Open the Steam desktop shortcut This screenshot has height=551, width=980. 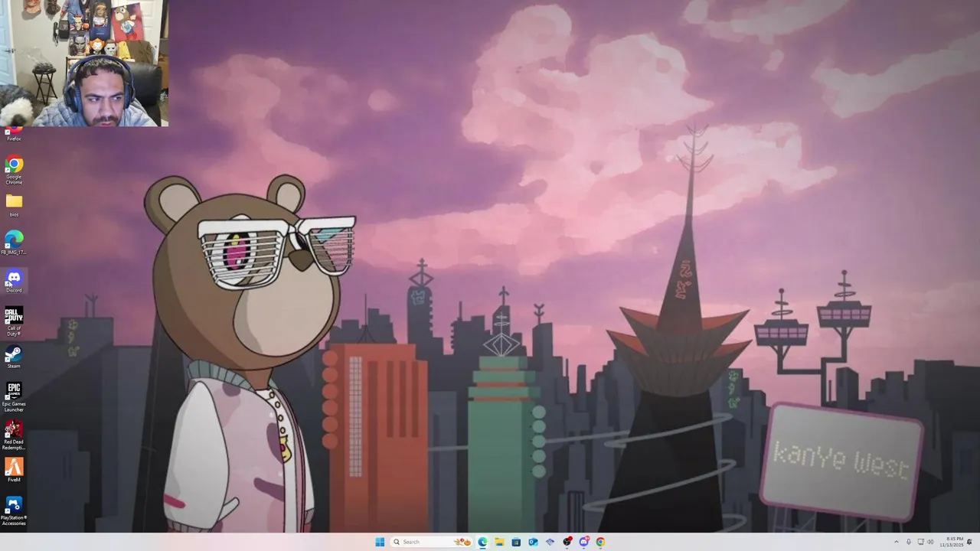point(14,357)
